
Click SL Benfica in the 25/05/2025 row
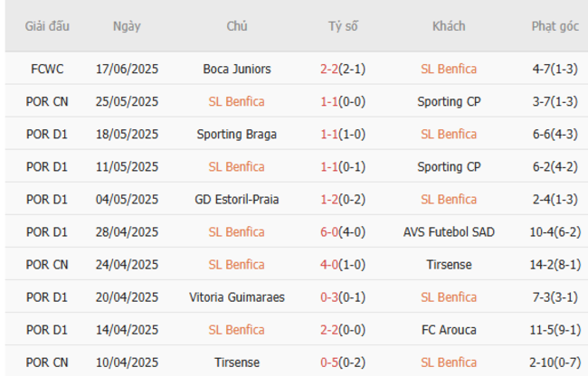[237, 102]
